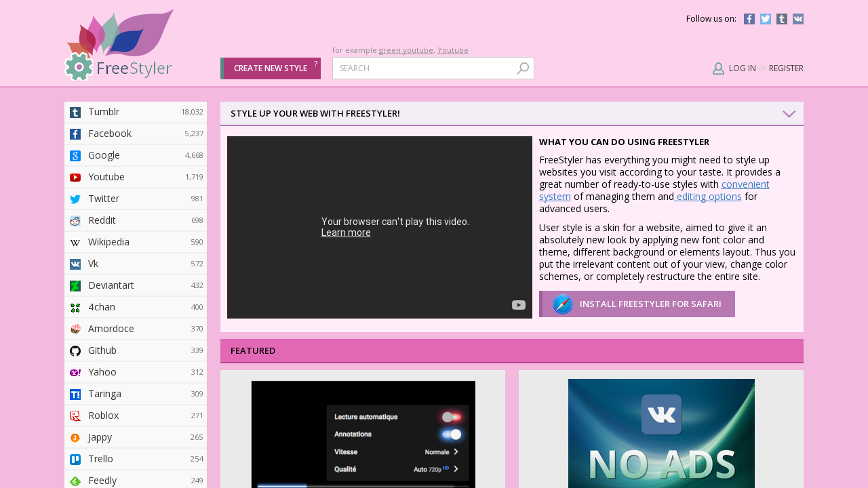Open FreeStyler's Facebook page icon
The image size is (868, 488).
(749, 19)
